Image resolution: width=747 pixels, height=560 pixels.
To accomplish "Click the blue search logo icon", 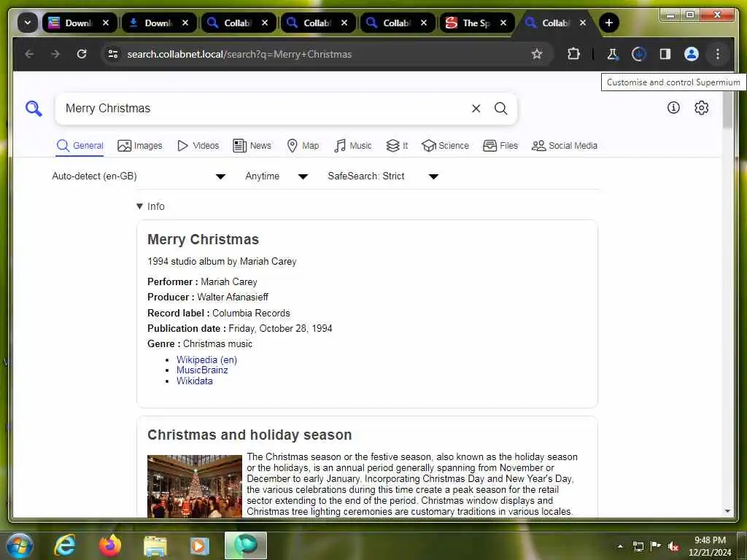I will 34,109.
